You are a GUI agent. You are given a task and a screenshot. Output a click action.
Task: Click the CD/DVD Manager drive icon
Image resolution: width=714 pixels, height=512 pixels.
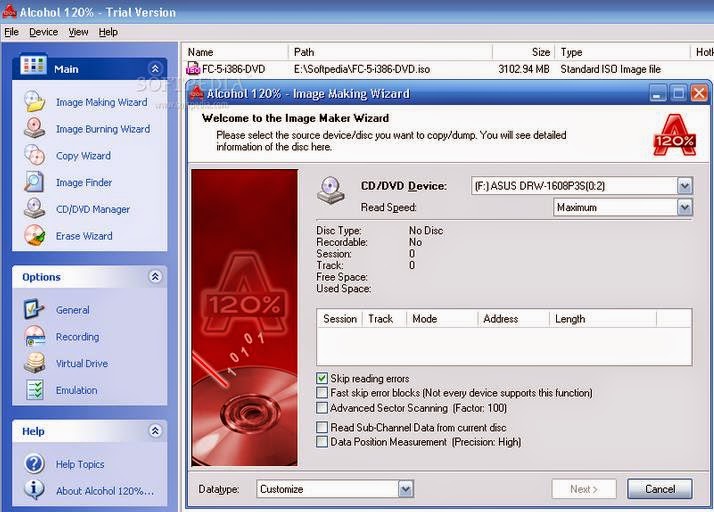coord(35,209)
